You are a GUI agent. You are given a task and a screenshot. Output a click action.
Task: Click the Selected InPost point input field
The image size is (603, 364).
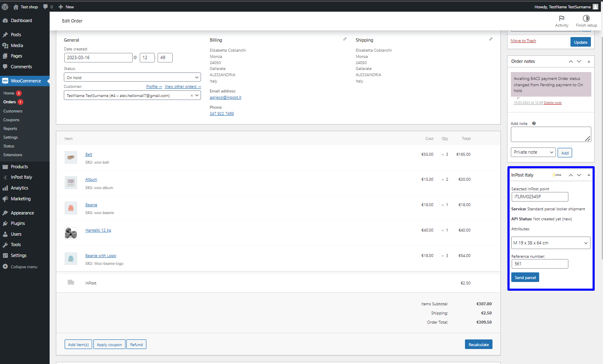point(540,197)
